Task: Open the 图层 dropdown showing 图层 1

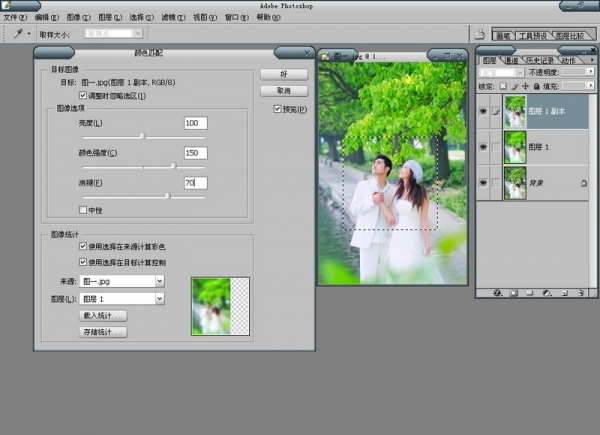Action: pos(122,299)
